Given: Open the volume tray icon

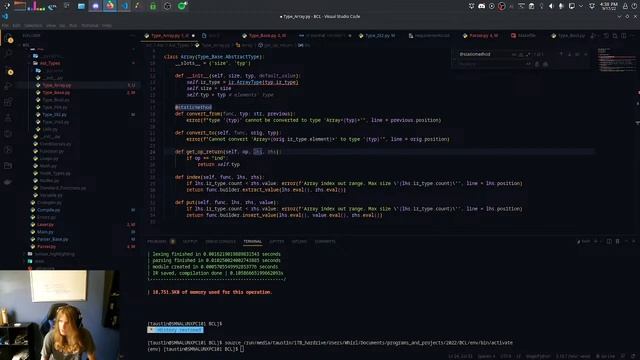Looking at the screenshot, I should click(551, 6).
